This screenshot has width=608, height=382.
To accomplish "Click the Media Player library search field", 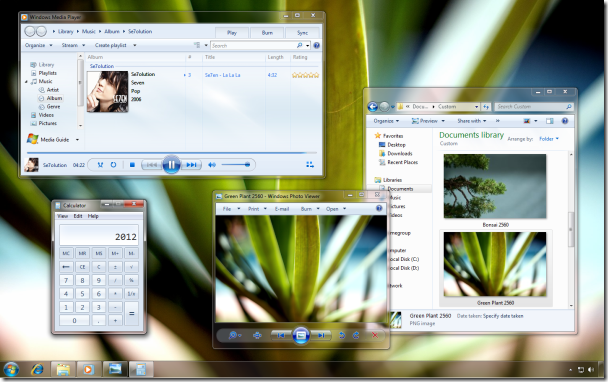I will click(254, 46).
